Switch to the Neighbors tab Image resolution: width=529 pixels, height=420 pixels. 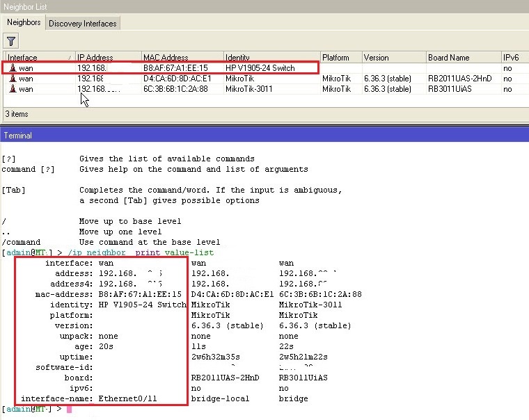(24, 22)
